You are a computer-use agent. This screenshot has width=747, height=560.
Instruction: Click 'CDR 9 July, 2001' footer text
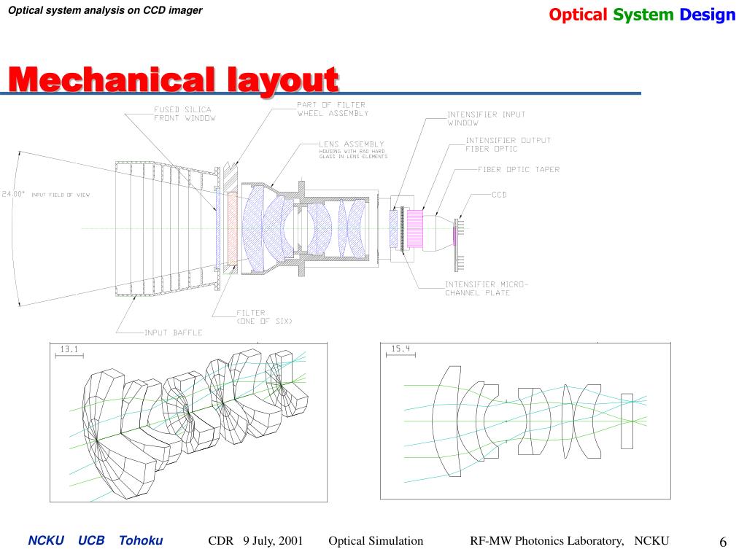coord(255,541)
